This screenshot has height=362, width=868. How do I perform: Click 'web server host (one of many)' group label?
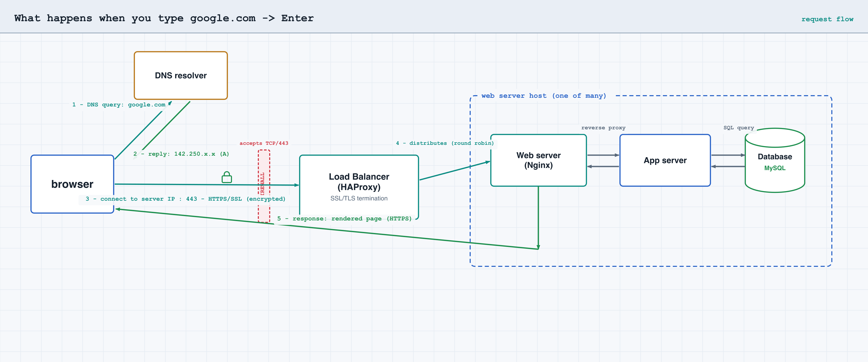click(544, 96)
